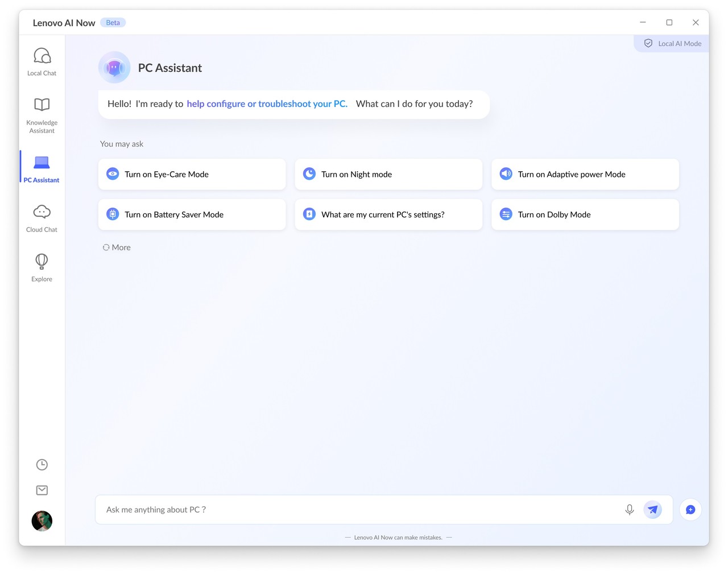Image resolution: width=728 pixels, height=574 pixels.
Task: Select Turn on Battery Saver Mode
Action: tap(192, 214)
